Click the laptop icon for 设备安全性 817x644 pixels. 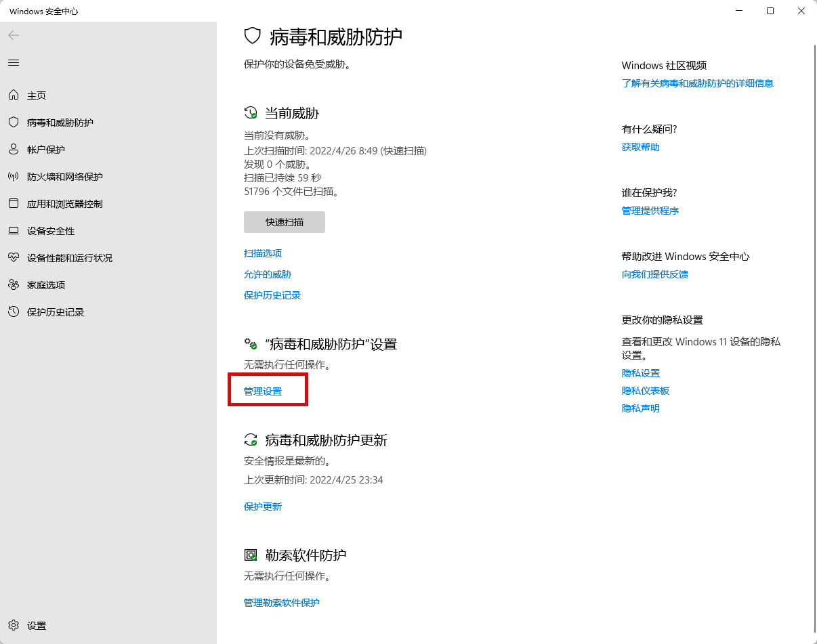14,231
